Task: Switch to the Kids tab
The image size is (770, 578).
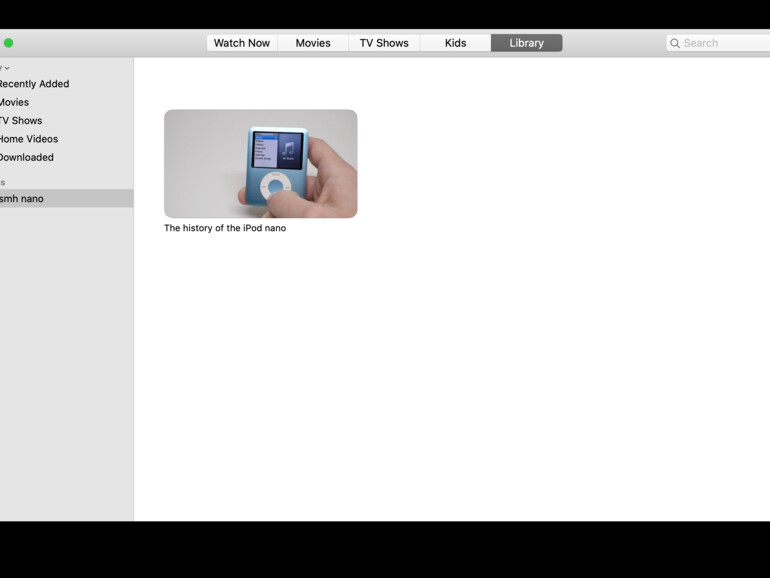Action: pyautogui.click(x=455, y=43)
